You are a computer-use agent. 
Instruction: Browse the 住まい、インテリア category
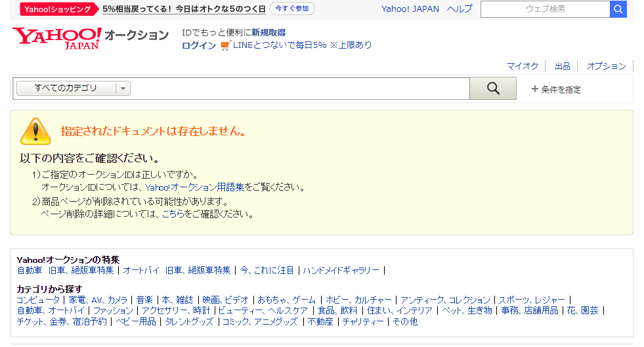(400, 311)
